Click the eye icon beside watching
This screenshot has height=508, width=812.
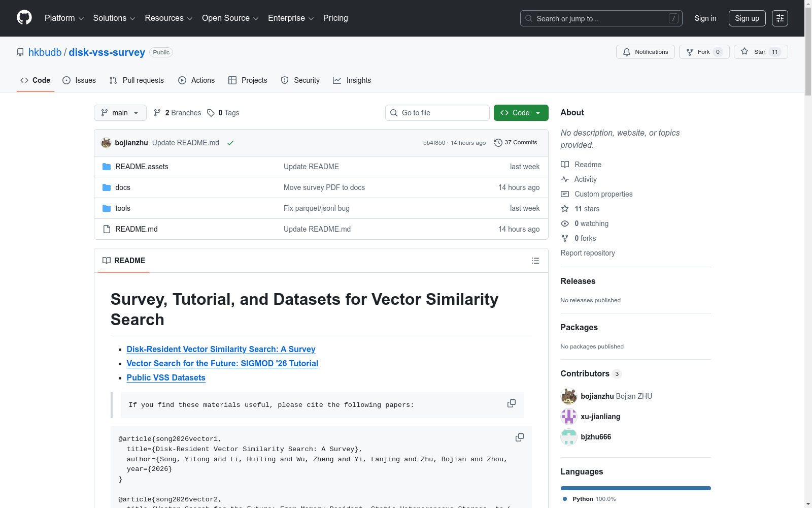point(565,224)
